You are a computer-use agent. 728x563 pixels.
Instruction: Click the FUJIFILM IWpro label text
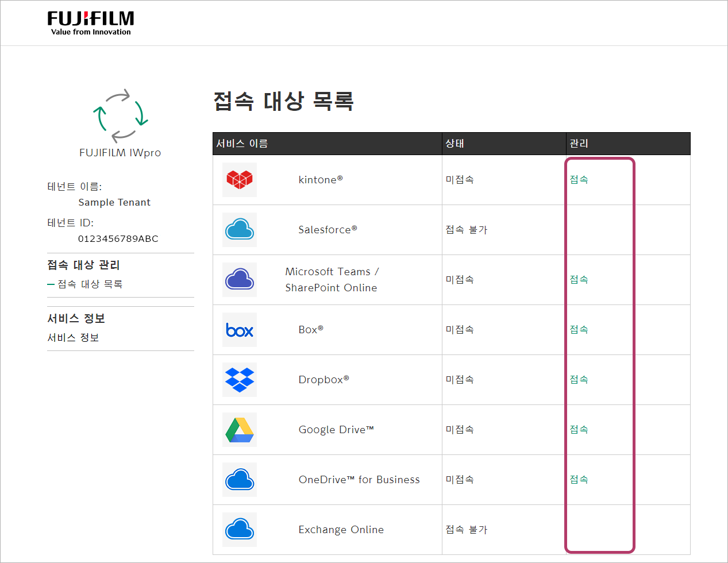pos(120,153)
